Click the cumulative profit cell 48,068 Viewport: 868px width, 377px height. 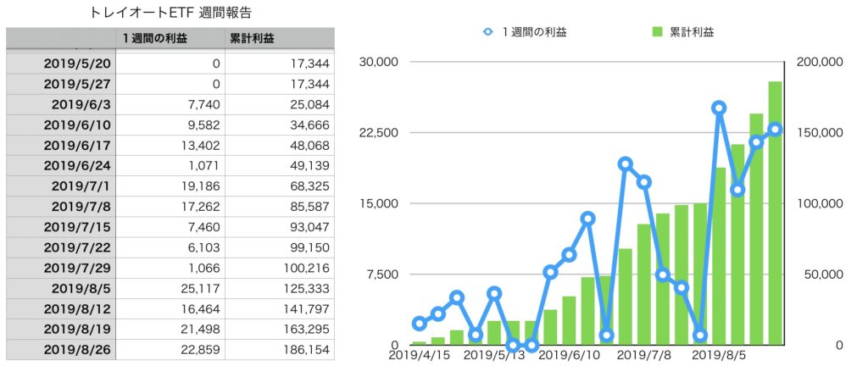pyautogui.click(x=280, y=146)
